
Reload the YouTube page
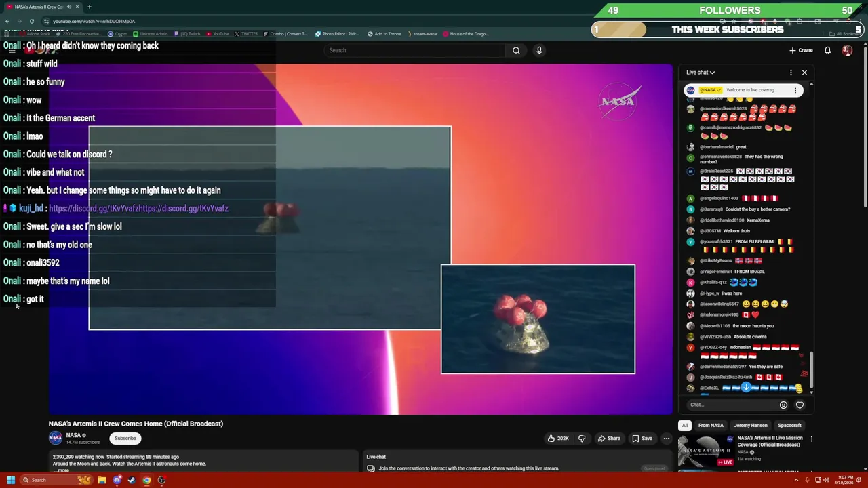tap(31, 21)
